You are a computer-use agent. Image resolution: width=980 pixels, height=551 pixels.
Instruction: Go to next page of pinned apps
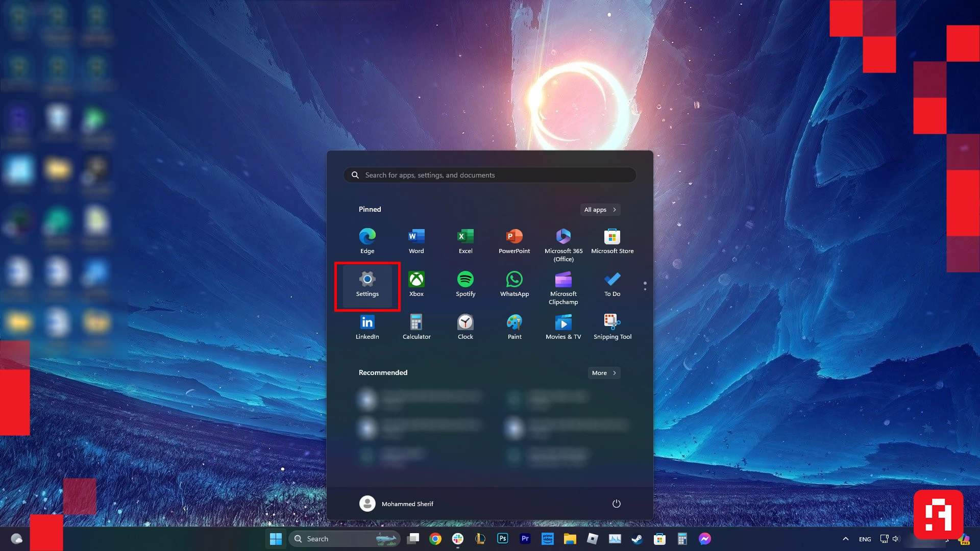pyautogui.click(x=645, y=289)
